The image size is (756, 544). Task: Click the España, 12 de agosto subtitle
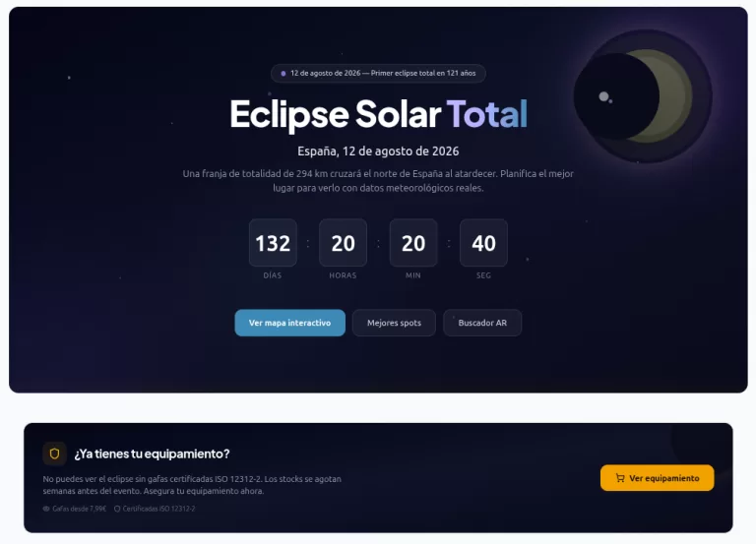pyautogui.click(x=378, y=151)
